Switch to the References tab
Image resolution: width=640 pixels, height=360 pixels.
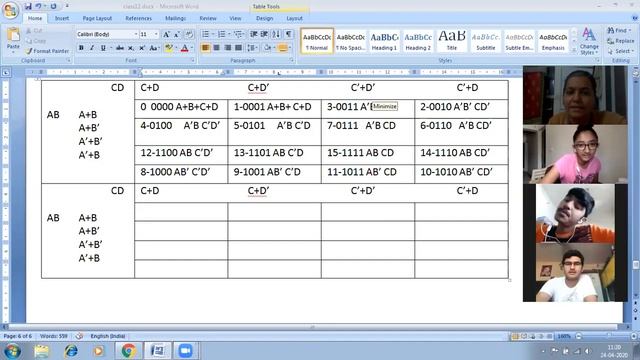[x=138, y=18]
